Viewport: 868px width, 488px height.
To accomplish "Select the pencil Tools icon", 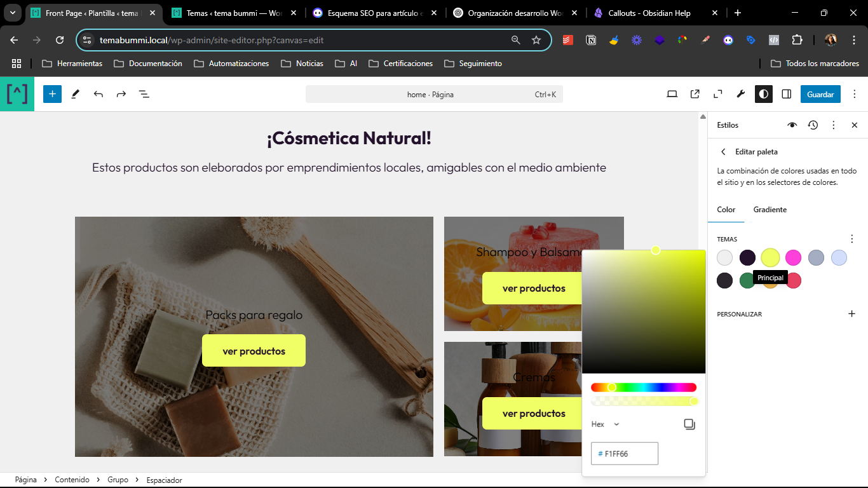I will [x=76, y=94].
